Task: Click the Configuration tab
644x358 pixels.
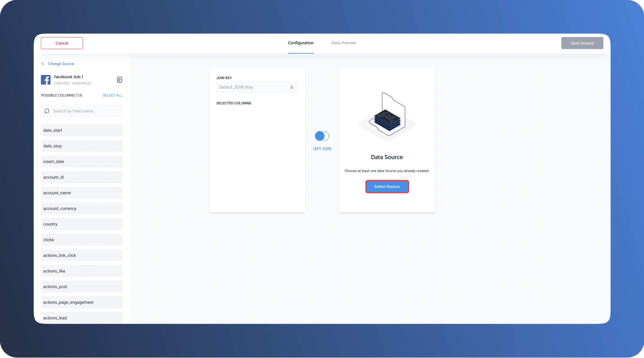Action: [301, 43]
